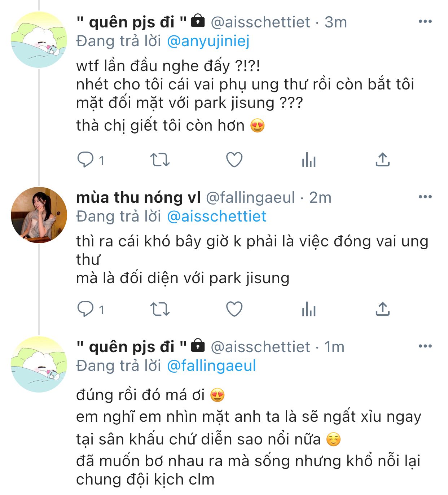This screenshot has height=495, width=448.
Task: View analytics of the first tweet
Action: pos(309,160)
